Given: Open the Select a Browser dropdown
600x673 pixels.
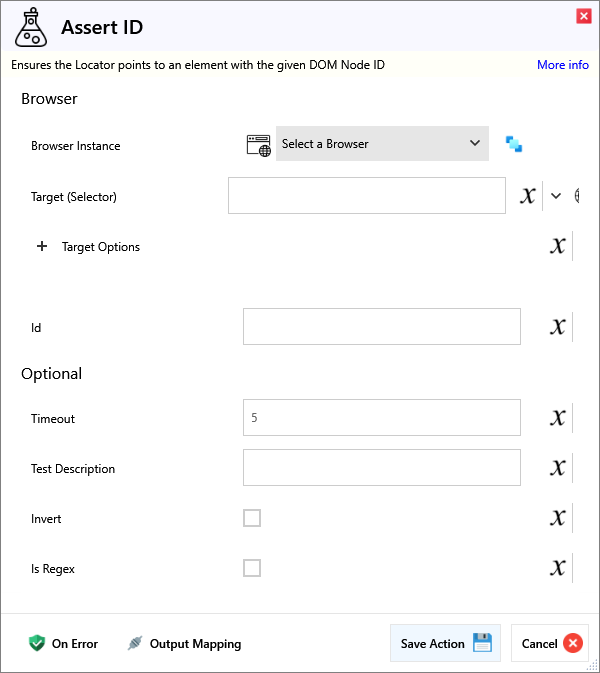Looking at the screenshot, I should (x=381, y=144).
